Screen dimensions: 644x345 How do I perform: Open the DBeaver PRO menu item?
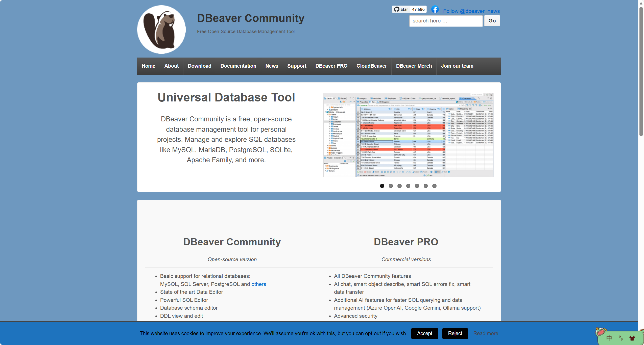click(x=331, y=66)
